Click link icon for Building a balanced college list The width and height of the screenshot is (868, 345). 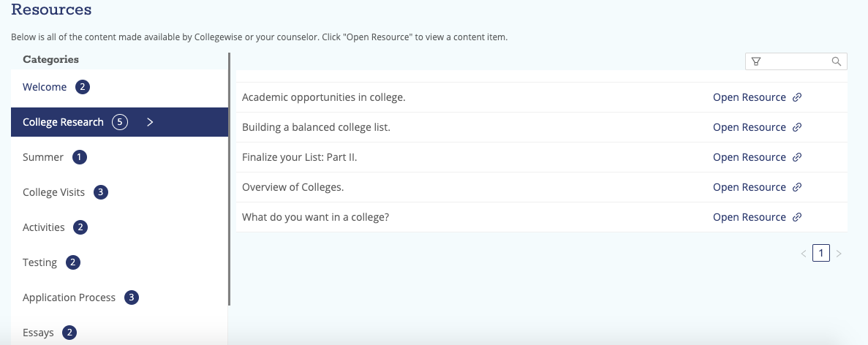pyautogui.click(x=797, y=127)
